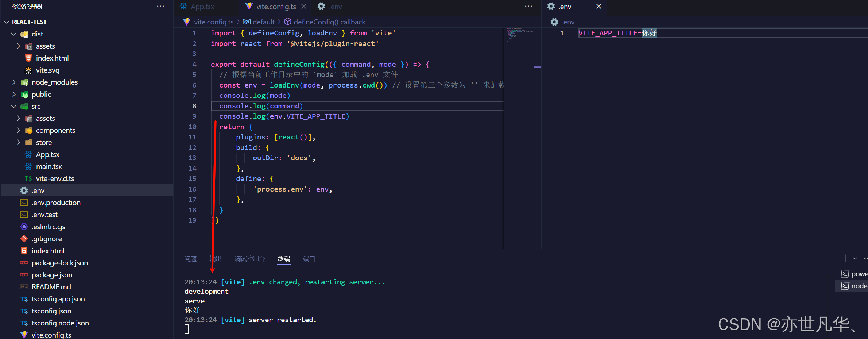868x339 pixels.
Task: Close the .env tab in right group
Action: point(598,6)
